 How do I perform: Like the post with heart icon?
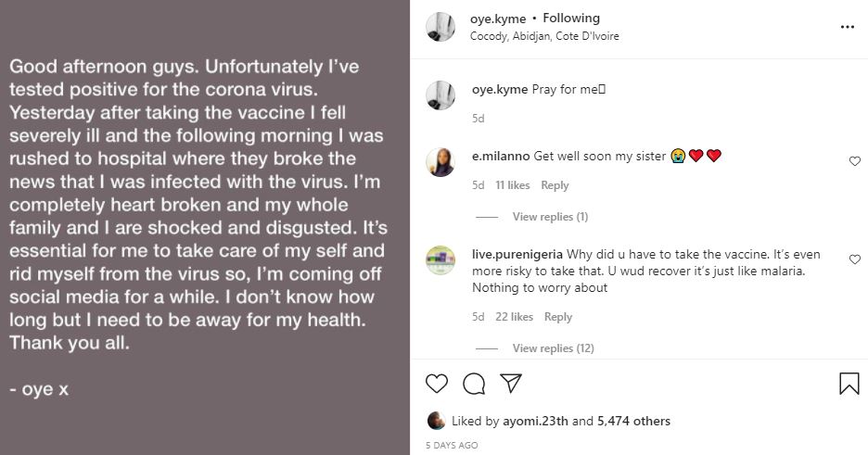click(x=437, y=383)
